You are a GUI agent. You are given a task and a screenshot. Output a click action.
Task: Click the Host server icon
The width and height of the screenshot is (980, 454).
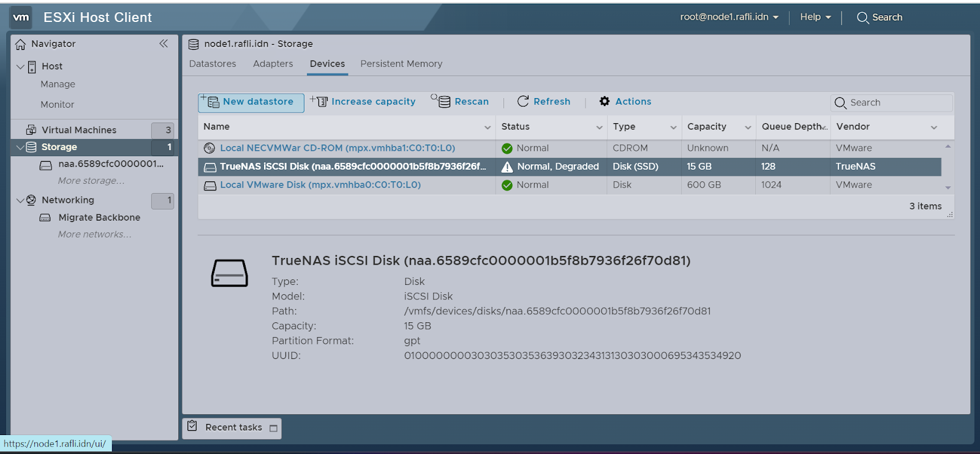click(32, 66)
